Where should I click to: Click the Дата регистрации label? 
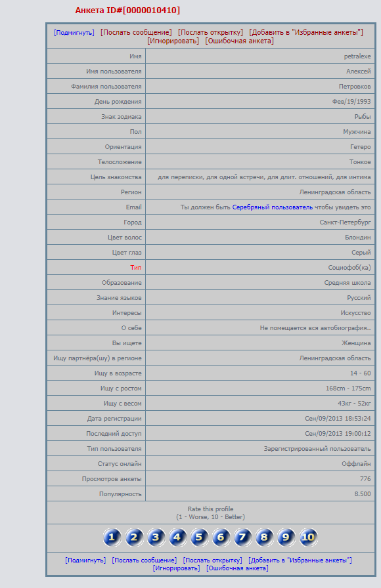114,419
